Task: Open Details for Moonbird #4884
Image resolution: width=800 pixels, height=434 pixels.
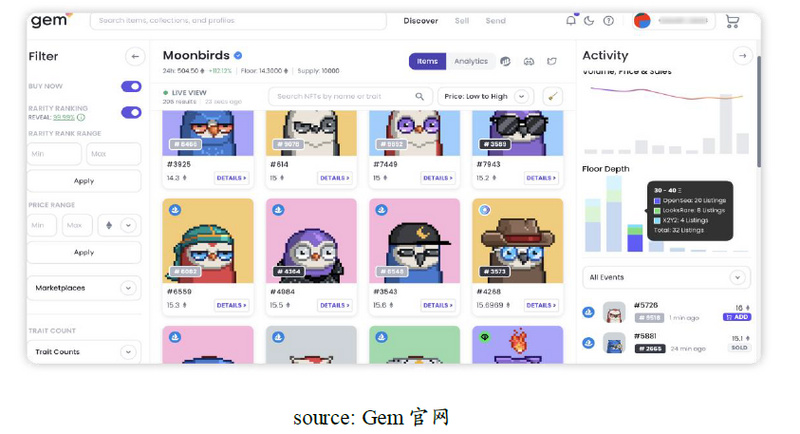Action: pyautogui.click(x=335, y=305)
